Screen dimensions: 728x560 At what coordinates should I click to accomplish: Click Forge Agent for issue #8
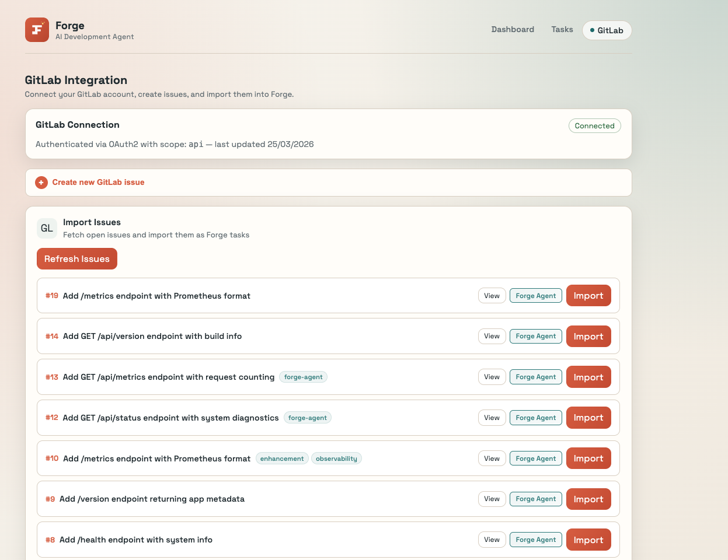536,540
